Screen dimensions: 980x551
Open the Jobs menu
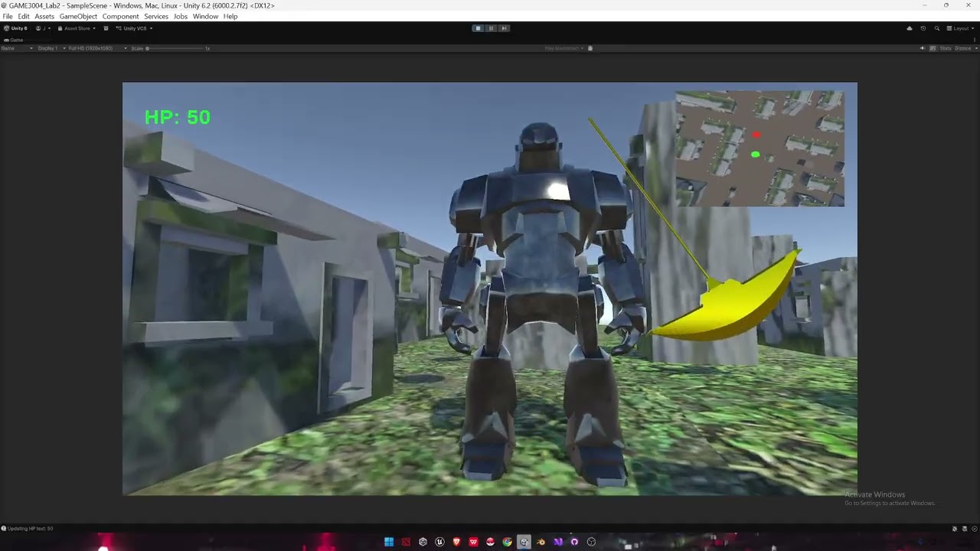(x=181, y=16)
